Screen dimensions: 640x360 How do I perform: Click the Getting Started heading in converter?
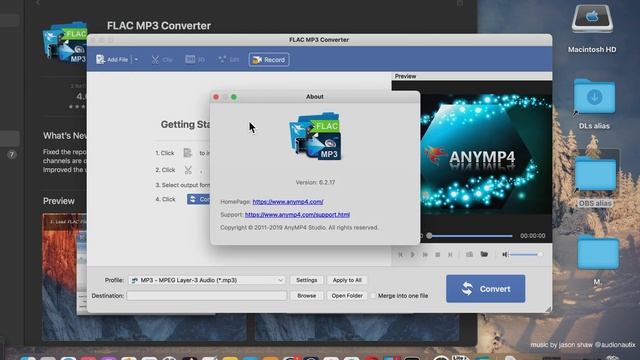tap(185, 124)
